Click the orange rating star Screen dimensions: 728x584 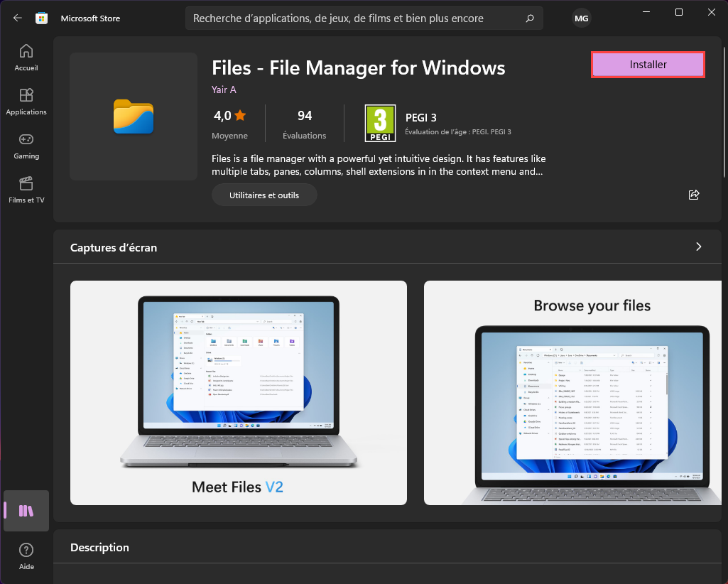240,115
